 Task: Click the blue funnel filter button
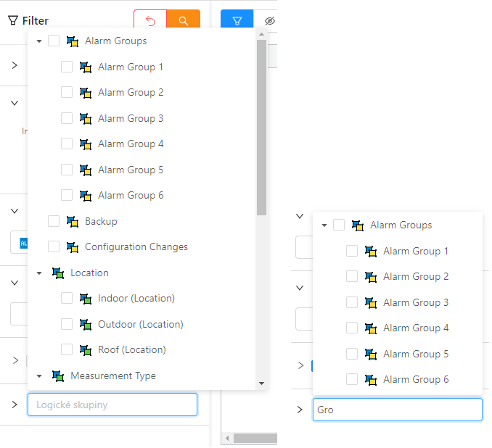[x=237, y=21]
